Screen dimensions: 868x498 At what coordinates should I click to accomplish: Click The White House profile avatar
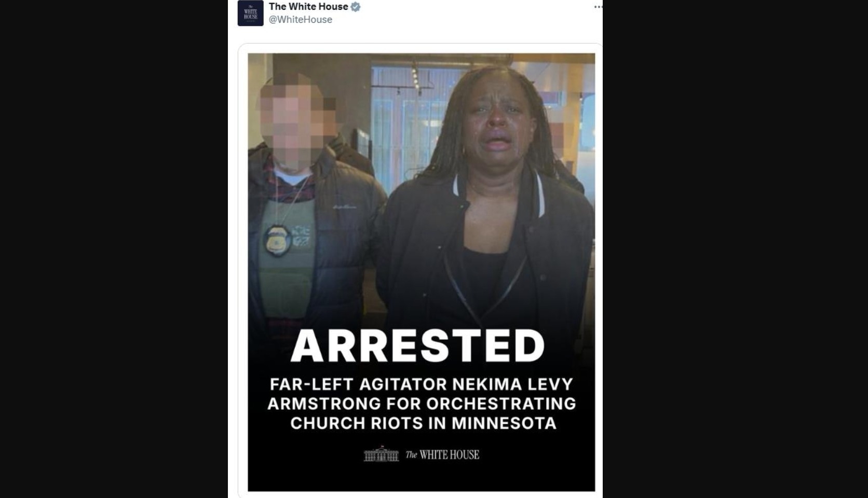(251, 13)
